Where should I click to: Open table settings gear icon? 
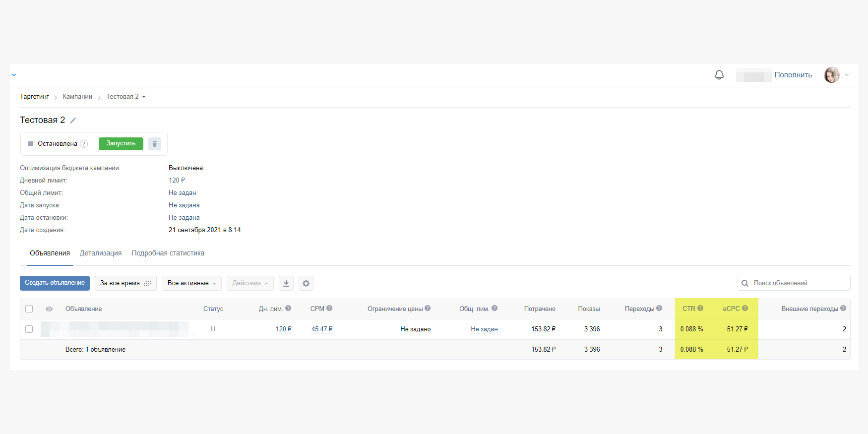click(306, 283)
